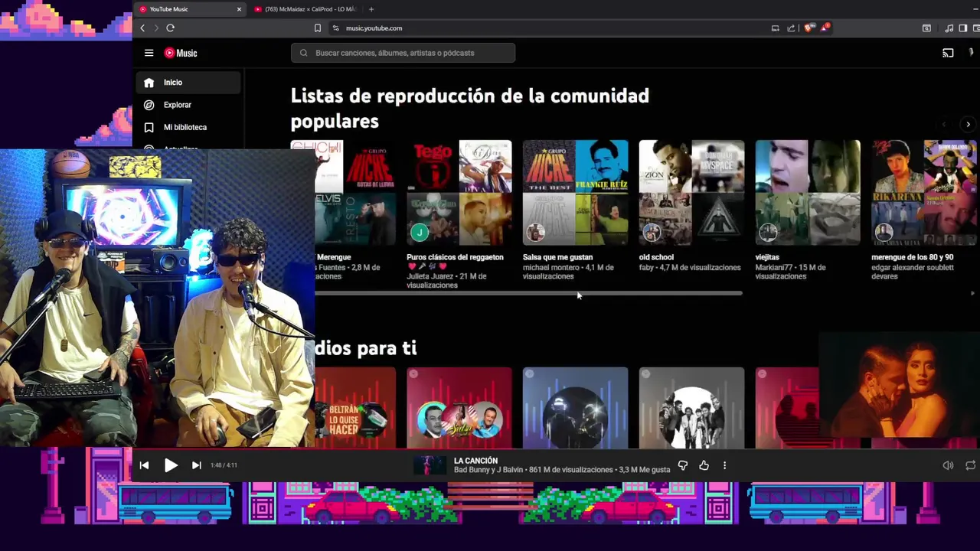
Task: Click 'Puros clásicos del reggaeton' title
Action: (x=455, y=257)
